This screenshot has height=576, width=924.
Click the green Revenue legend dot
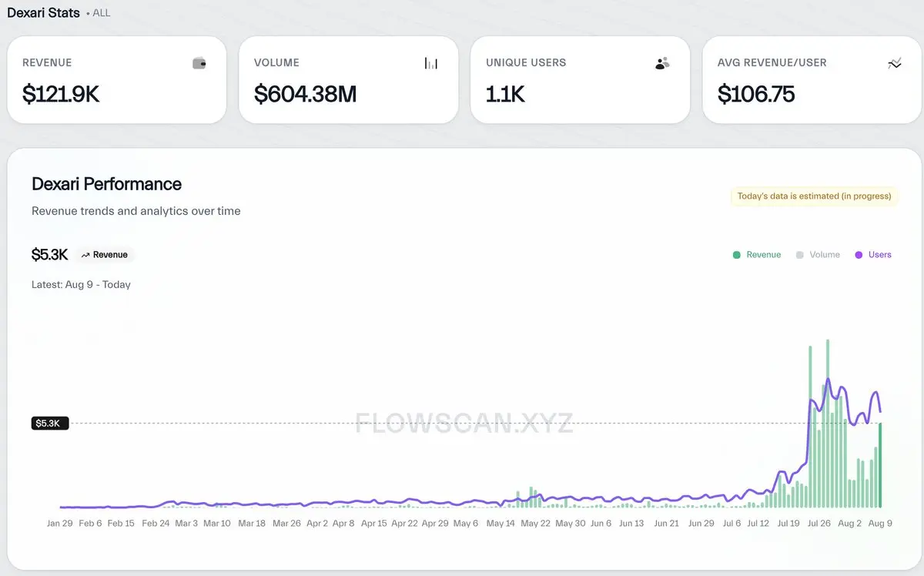click(x=737, y=255)
